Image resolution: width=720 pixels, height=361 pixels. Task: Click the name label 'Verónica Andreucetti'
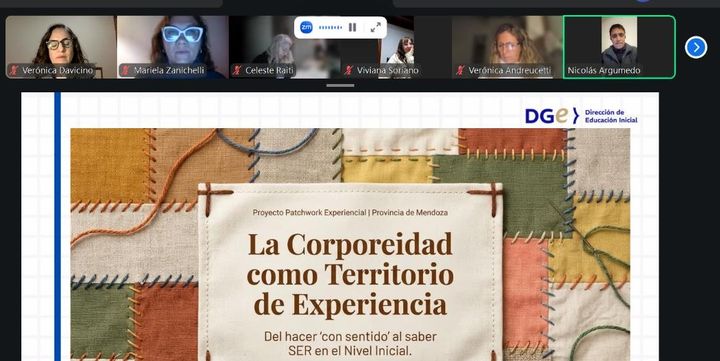pos(509,71)
